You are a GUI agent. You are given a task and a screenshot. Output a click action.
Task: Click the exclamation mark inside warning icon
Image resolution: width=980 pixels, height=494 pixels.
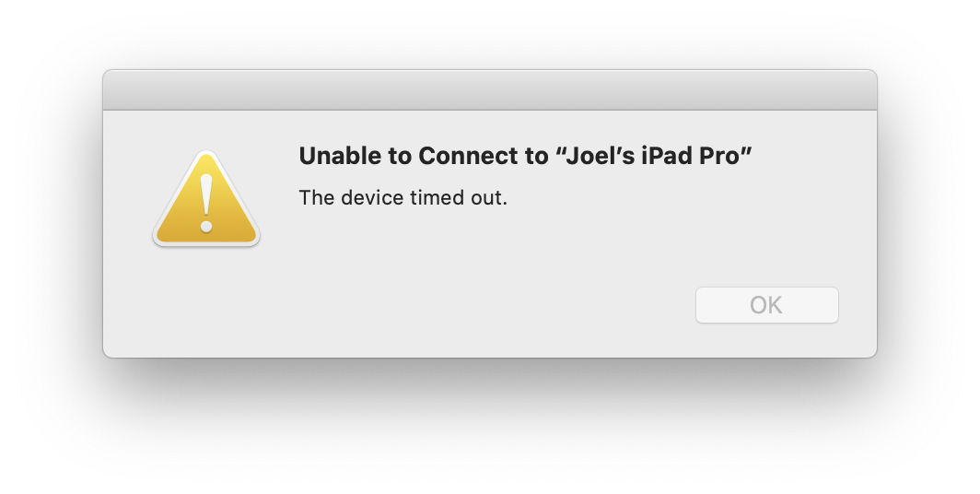click(206, 204)
